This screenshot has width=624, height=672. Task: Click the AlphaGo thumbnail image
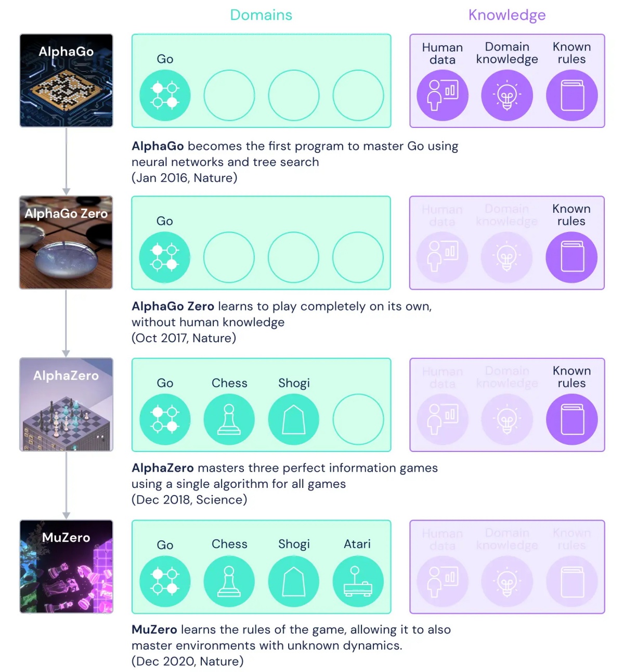66,81
